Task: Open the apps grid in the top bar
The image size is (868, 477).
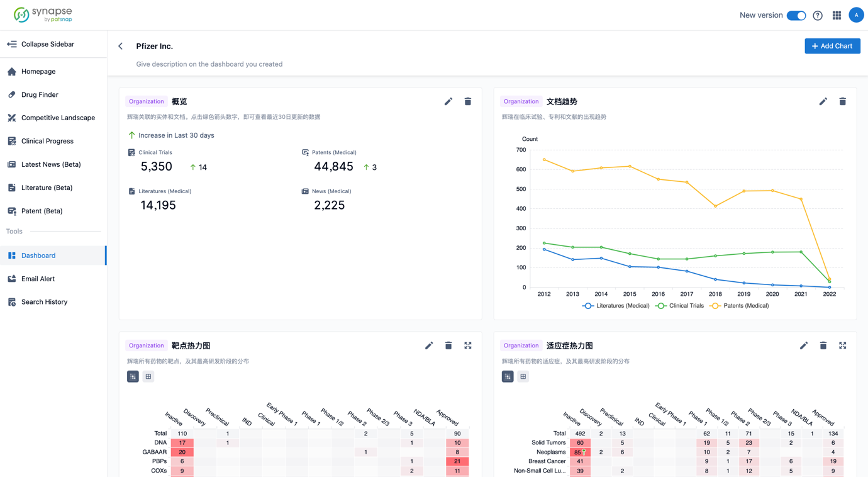Action: (x=837, y=15)
